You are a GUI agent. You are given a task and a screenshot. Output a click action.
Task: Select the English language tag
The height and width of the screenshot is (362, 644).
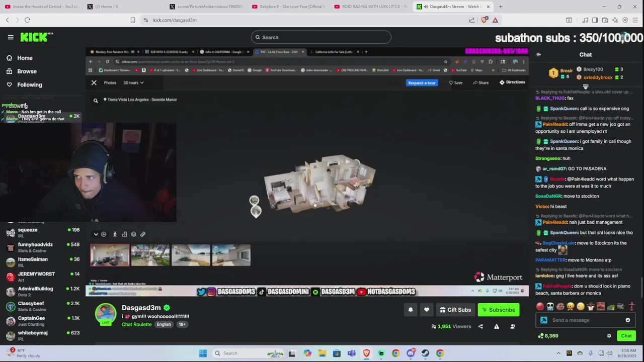(164, 324)
